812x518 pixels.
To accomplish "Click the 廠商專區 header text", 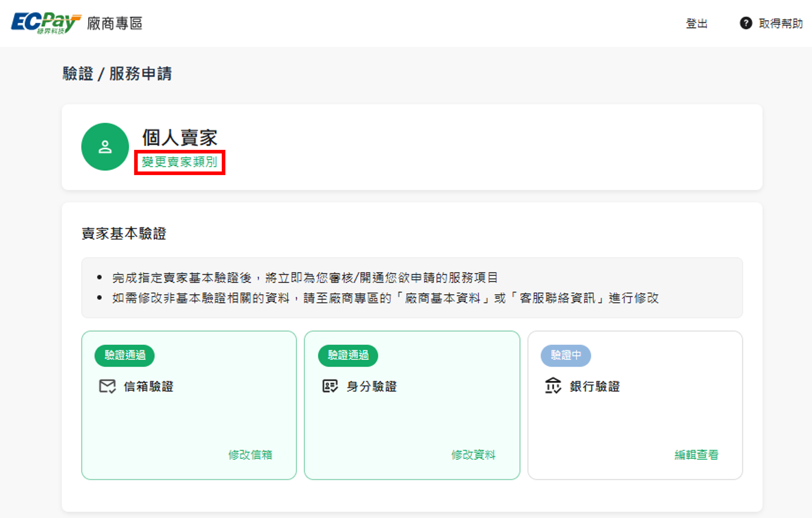I will pos(115,24).
